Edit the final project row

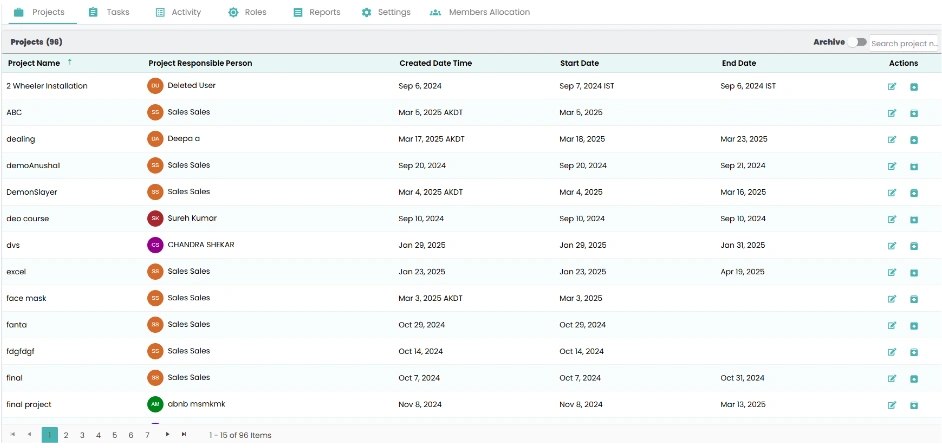click(892, 405)
